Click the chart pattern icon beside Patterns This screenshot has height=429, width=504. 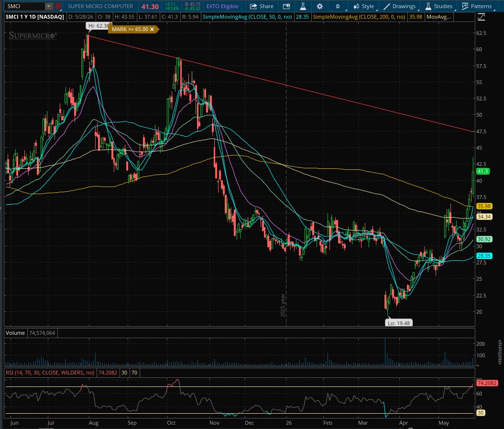[465, 6]
